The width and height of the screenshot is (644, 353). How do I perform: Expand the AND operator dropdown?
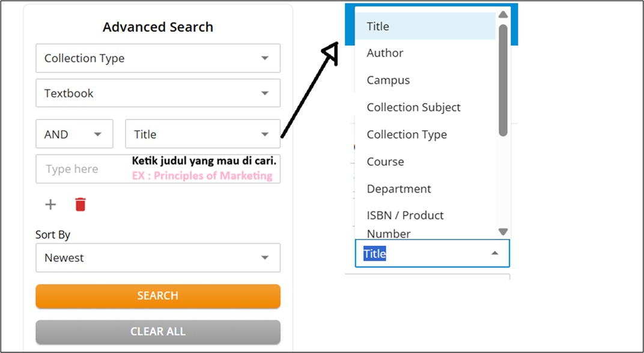pyautogui.click(x=74, y=134)
